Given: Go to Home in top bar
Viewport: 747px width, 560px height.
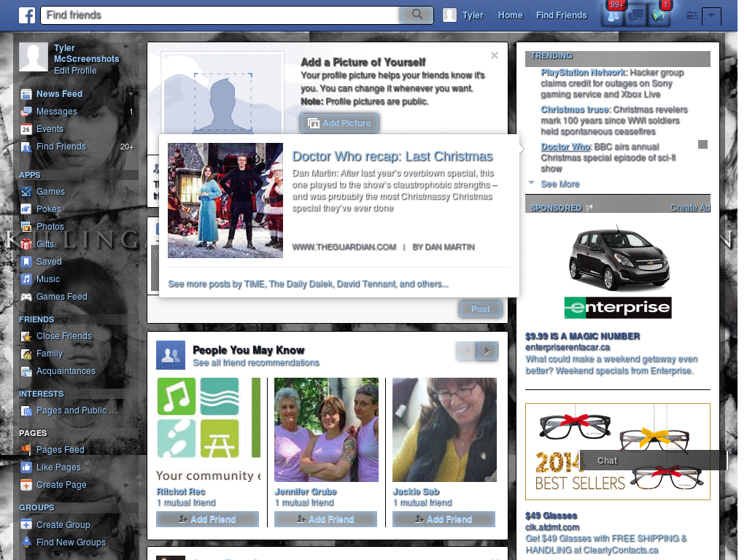Looking at the screenshot, I should (510, 15).
